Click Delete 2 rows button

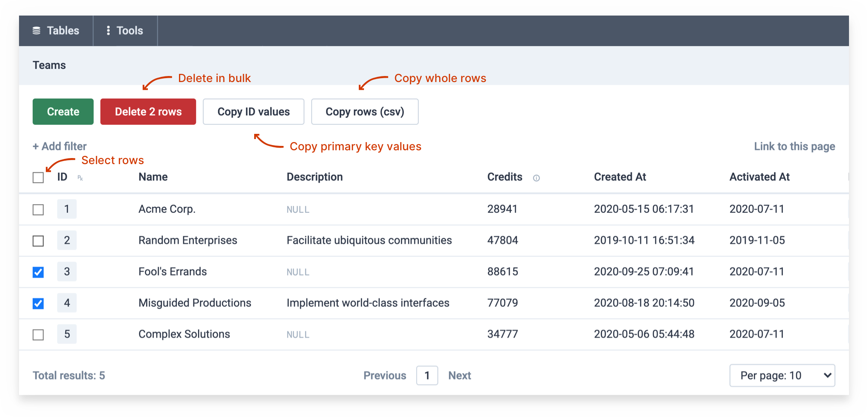(x=148, y=111)
